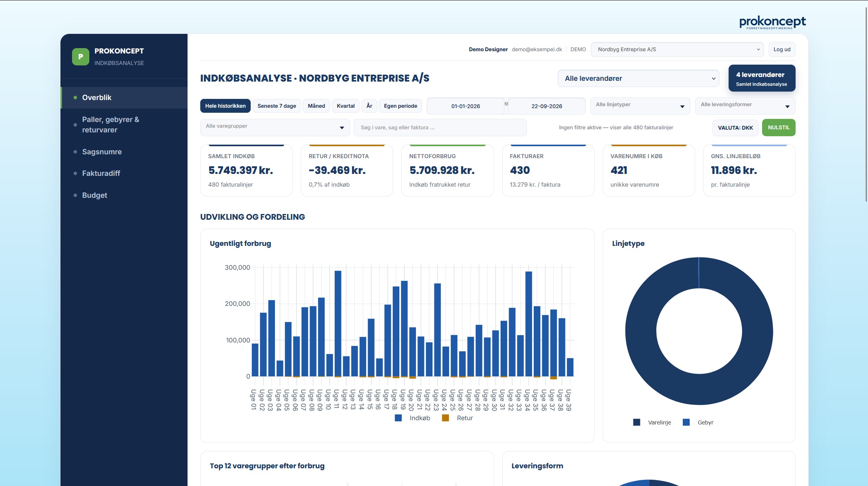Image resolution: width=868 pixels, height=486 pixels.
Task: Select the Seneste 7 dage period
Action: click(277, 106)
